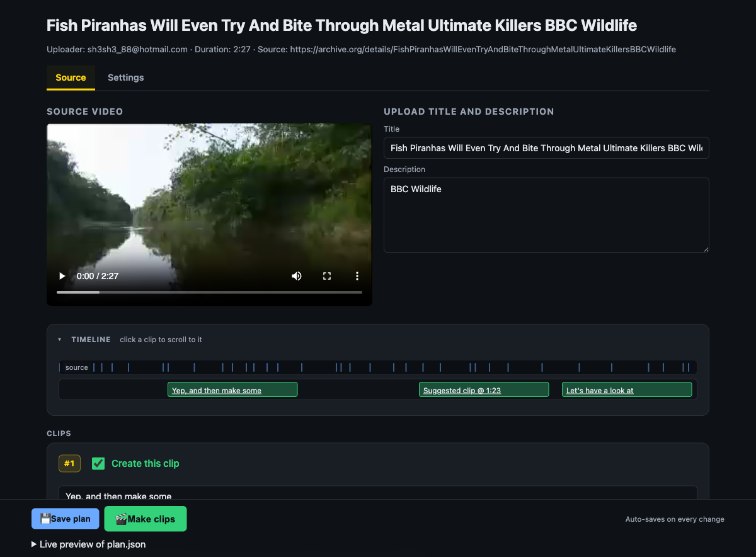Click the UPLOAD TITLE AND DESCRIPTION heading
The width and height of the screenshot is (756, 557).
click(469, 112)
